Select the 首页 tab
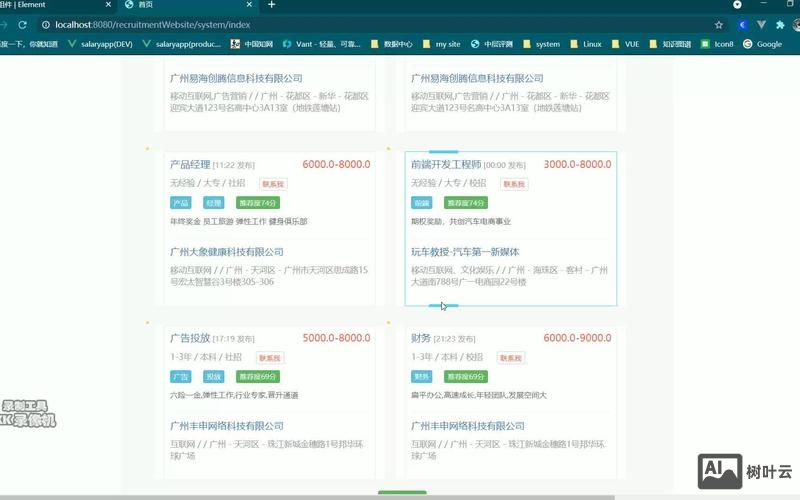800x500 pixels. point(187,5)
